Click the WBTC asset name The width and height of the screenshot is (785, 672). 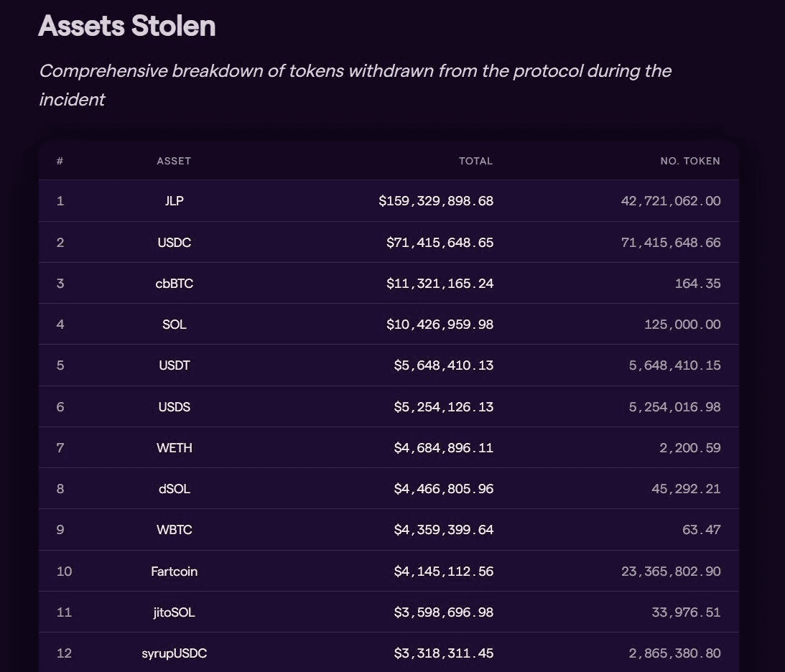pyautogui.click(x=175, y=530)
